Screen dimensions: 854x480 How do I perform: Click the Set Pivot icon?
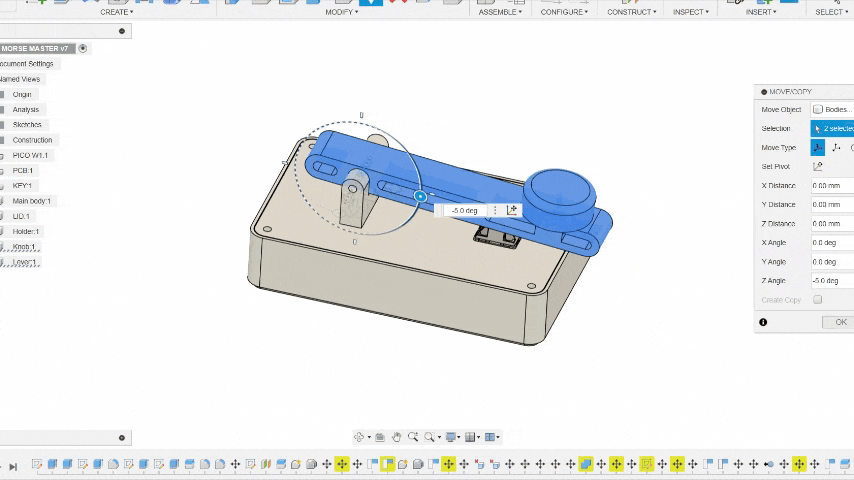pos(818,166)
